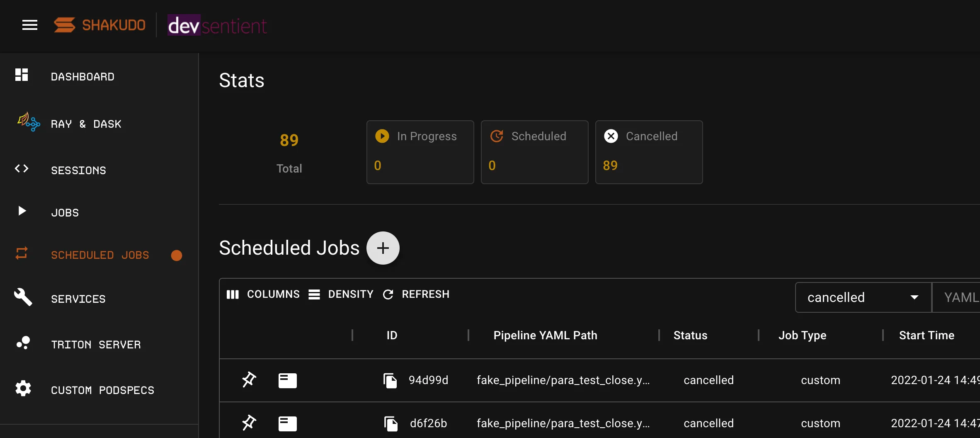Sort by the Job Type column header

pos(802,335)
